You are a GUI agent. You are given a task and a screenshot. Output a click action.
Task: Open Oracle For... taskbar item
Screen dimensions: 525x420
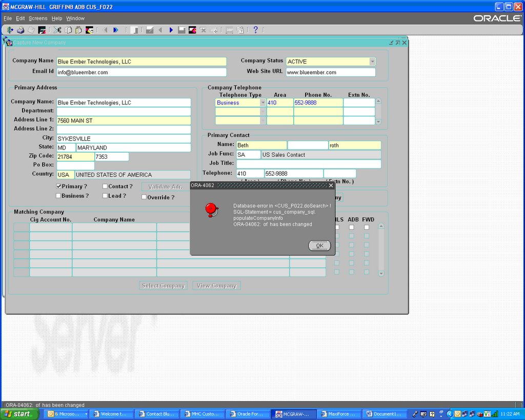pos(247,414)
